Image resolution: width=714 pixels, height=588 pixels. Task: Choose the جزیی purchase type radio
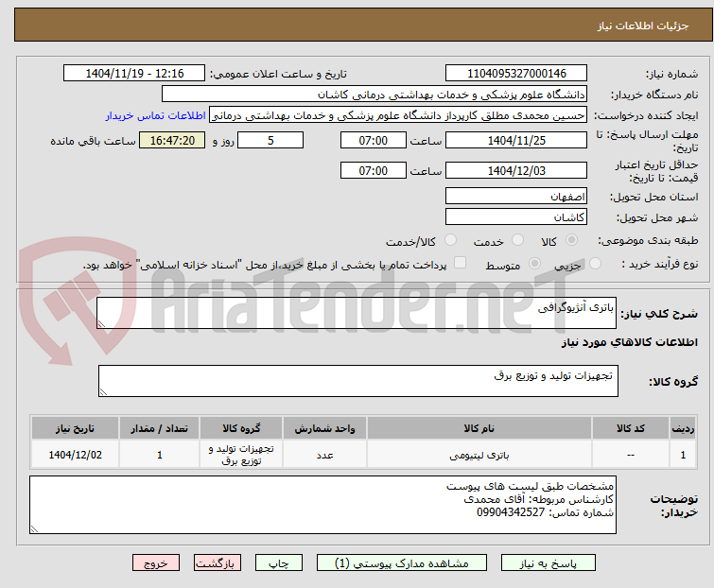coord(595,264)
